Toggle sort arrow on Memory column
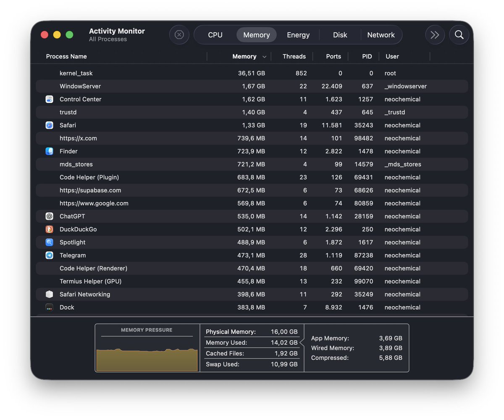Screen dimensions: 504x420 [x=264, y=57]
